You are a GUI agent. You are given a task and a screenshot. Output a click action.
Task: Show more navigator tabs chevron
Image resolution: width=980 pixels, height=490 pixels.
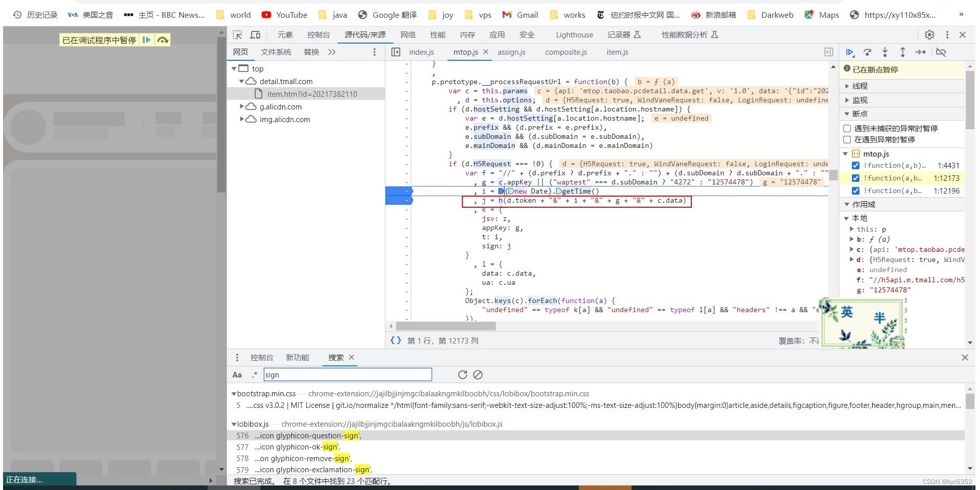pyautogui.click(x=332, y=52)
